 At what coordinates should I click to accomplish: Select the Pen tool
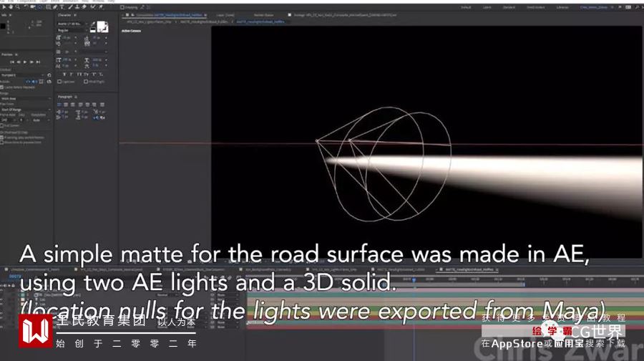tap(55, 7)
